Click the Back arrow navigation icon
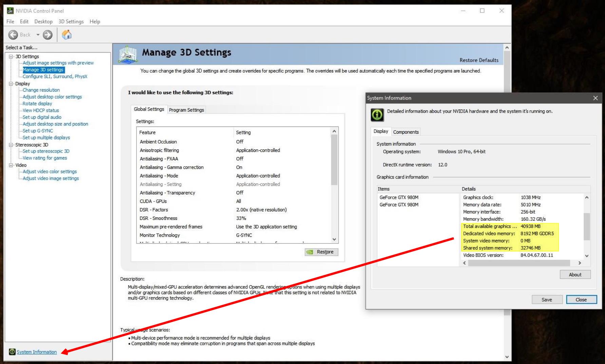The image size is (605, 364). [x=13, y=35]
